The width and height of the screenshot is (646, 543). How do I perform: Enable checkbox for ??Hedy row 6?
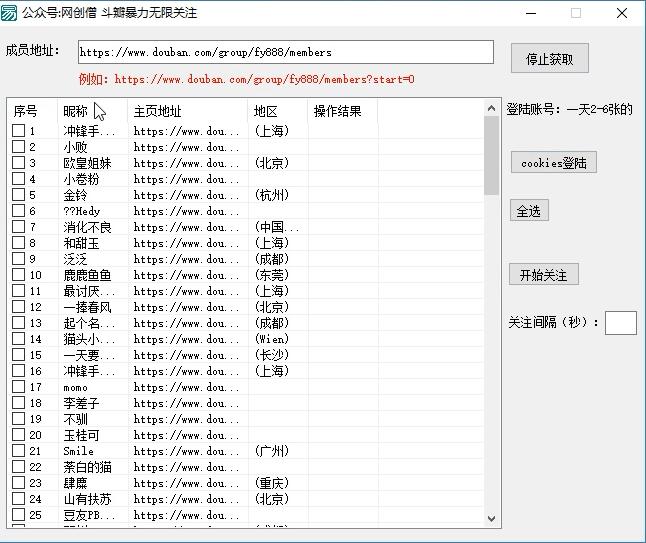tap(18, 211)
